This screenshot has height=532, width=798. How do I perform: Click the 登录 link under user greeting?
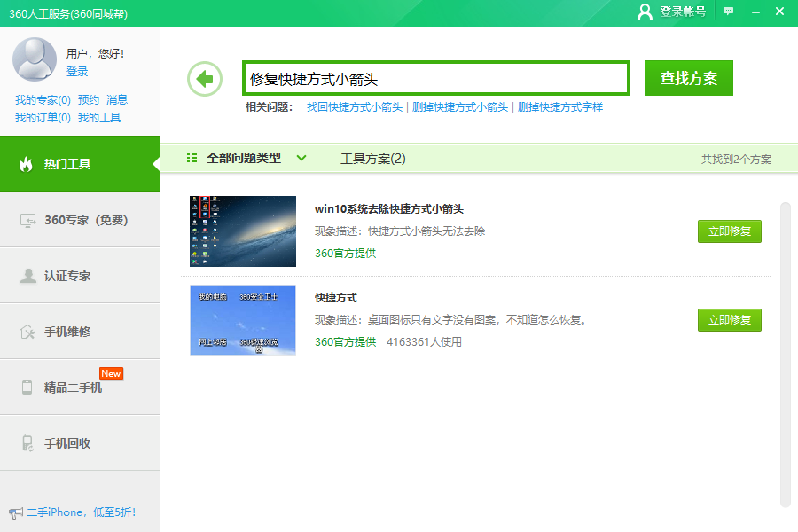pyautogui.click(x=77, y=72)
